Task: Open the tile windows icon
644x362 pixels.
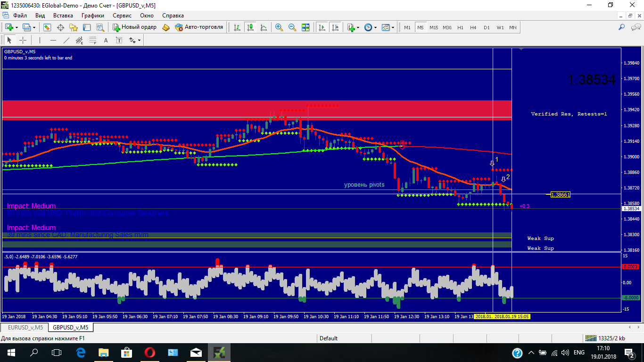Action: coord(305,27)
